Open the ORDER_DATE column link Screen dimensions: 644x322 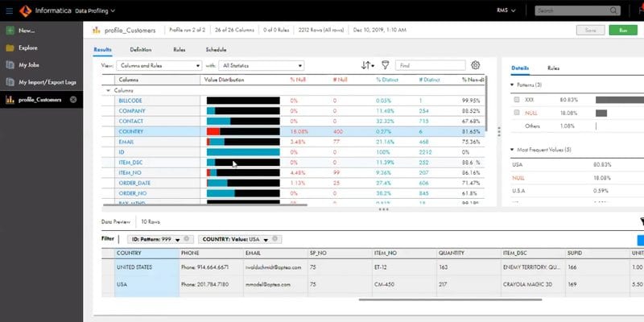[x=134, y=183]
